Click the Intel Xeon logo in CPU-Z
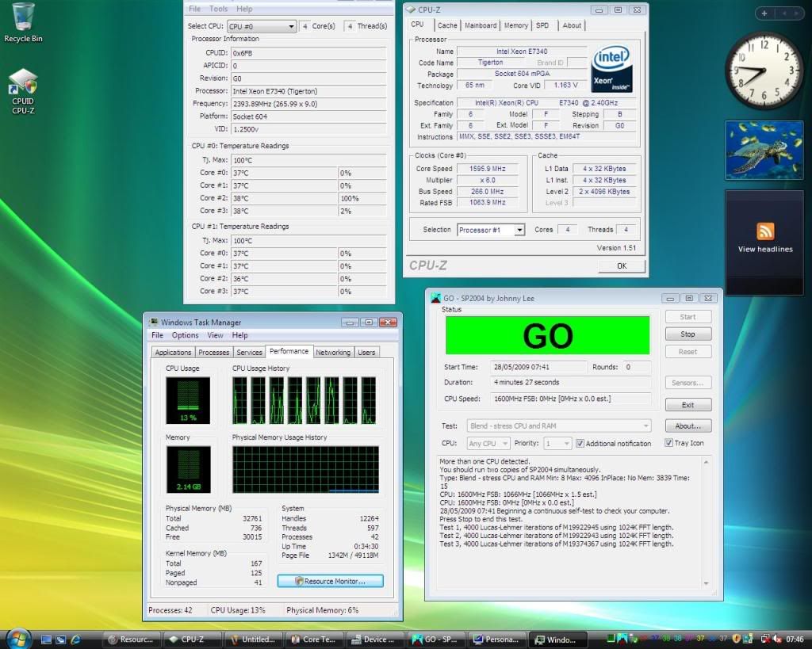812x649 pixels. pos(612,69)
